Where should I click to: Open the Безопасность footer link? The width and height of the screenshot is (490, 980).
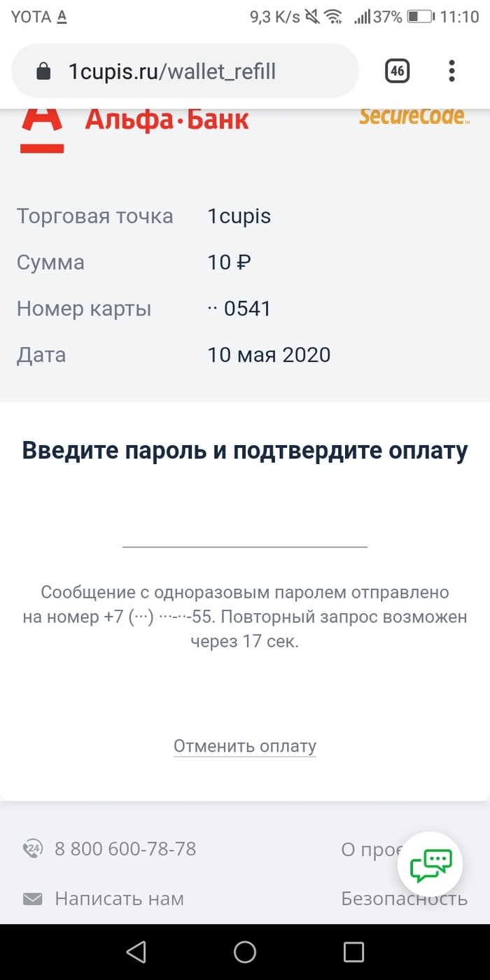coord(405,899)
